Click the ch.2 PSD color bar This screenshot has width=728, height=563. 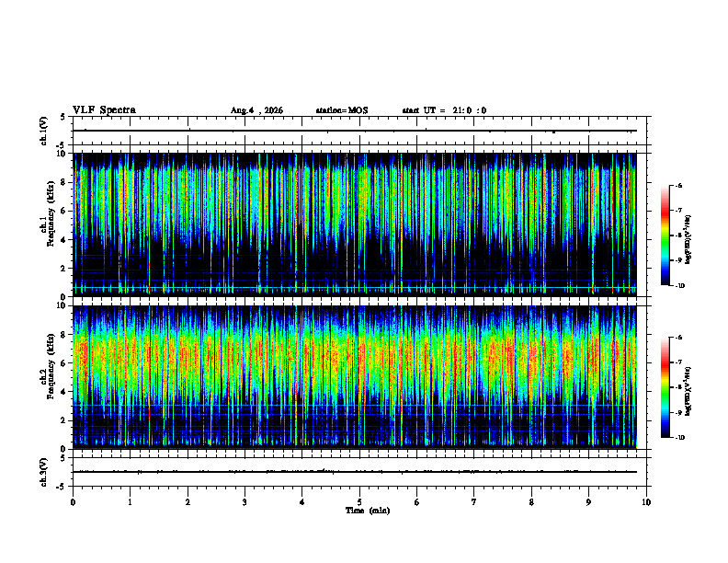click(665, 387)
